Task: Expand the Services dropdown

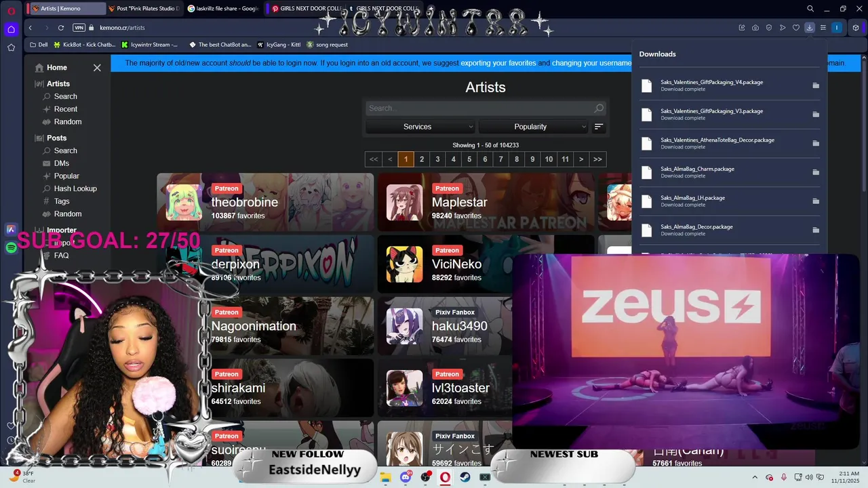Action: click(420, 127)
